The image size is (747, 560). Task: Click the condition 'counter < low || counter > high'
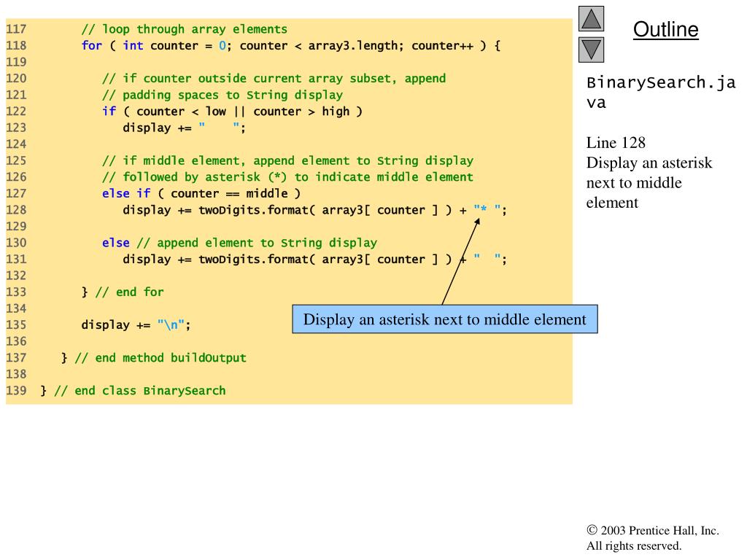click(243, 112)
